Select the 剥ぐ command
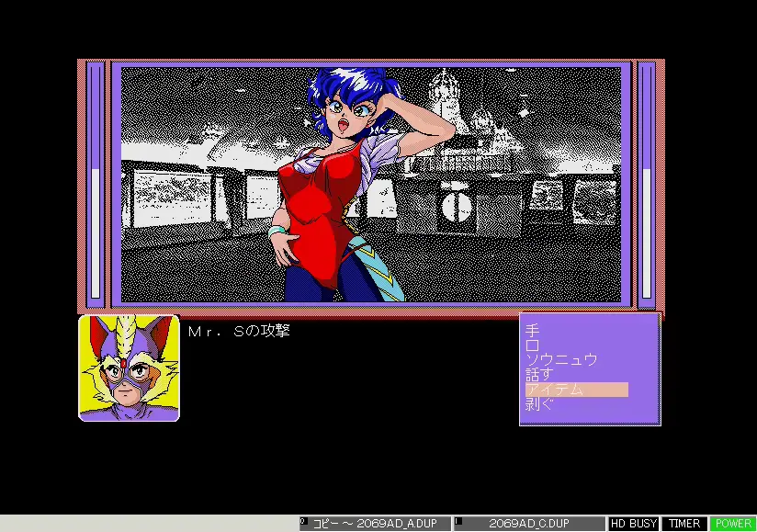Screen dimensions: 757x532 (x=539, y=403)
